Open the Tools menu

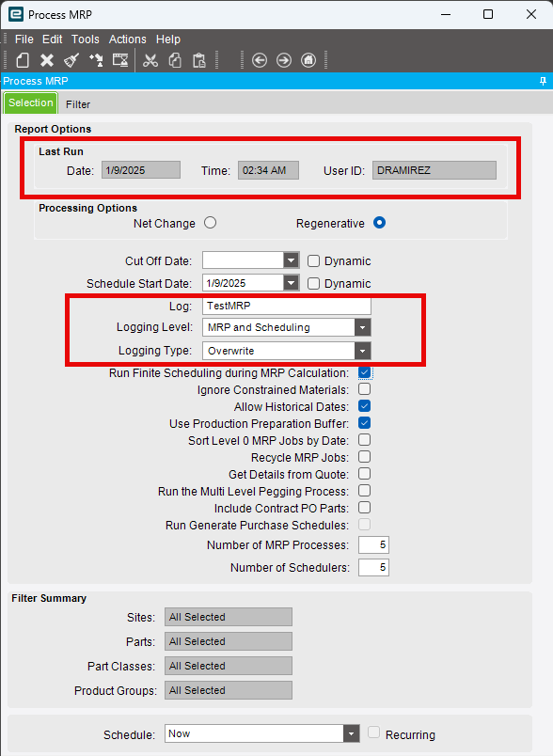86,39
